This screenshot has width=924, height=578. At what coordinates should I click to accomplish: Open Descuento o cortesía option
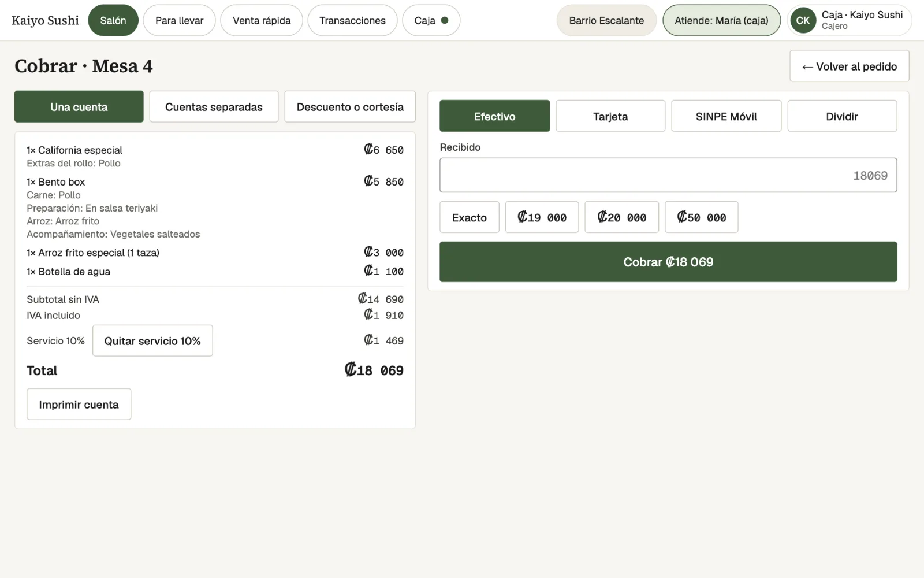coord(350,106)
